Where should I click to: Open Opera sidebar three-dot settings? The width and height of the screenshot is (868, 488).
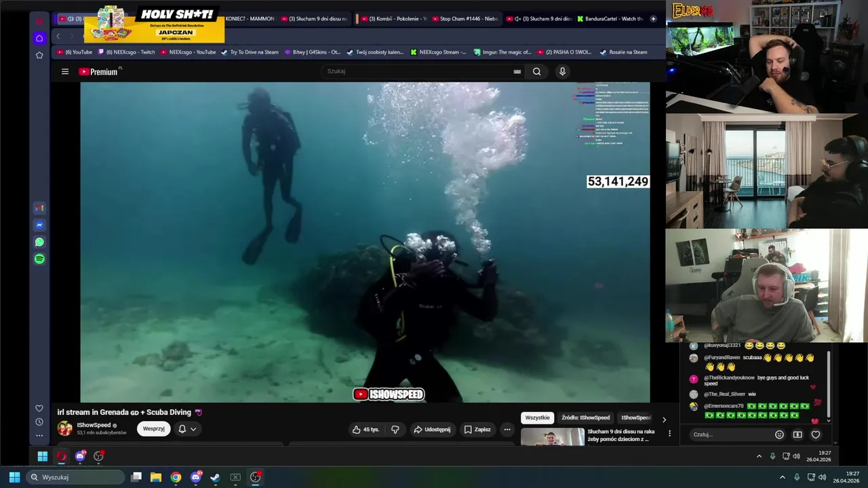[39, 435]
